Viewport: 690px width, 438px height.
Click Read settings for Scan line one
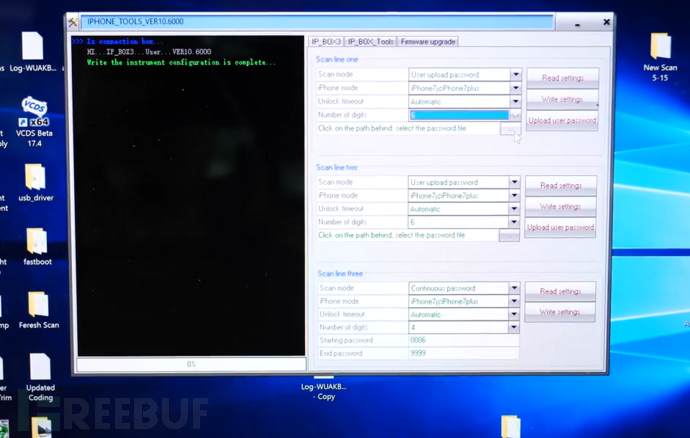pos(562,78)
